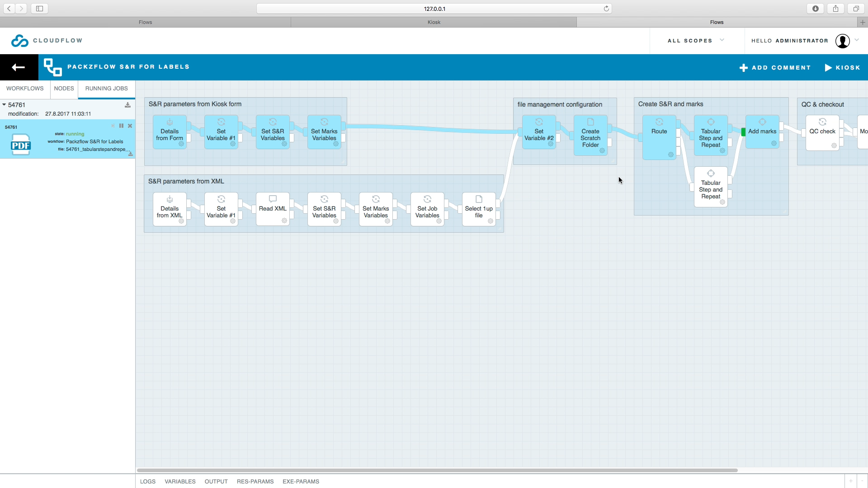868x488 pixels.
Task: Launch Kiosk from the workflow header
Action: coord(843,67)
